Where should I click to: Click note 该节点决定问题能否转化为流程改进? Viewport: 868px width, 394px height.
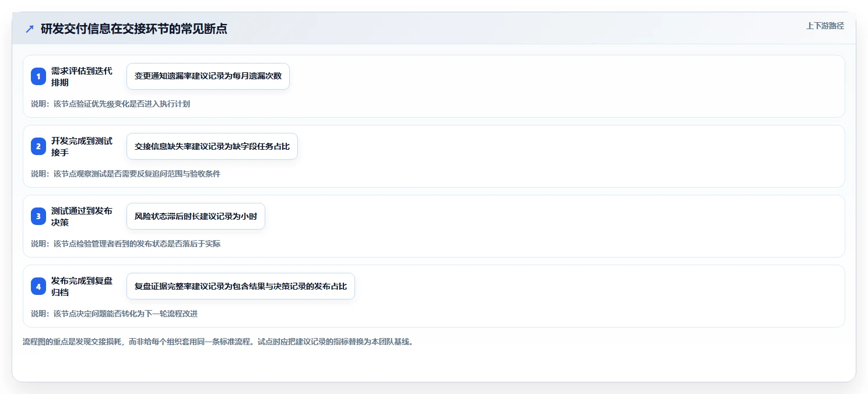point(114,314)
